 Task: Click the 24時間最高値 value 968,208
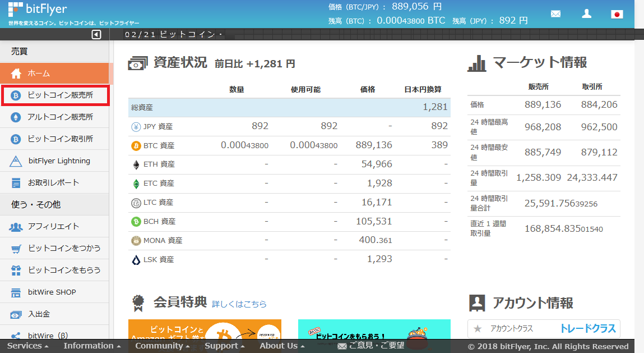coord(543,127)
